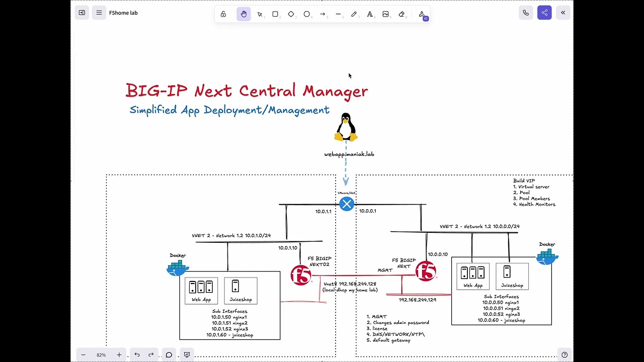This screenshot has width=644, height=362.
Task: Select the BIG-IP Next Central Manager heading
Action: click(x=247, y=91)
